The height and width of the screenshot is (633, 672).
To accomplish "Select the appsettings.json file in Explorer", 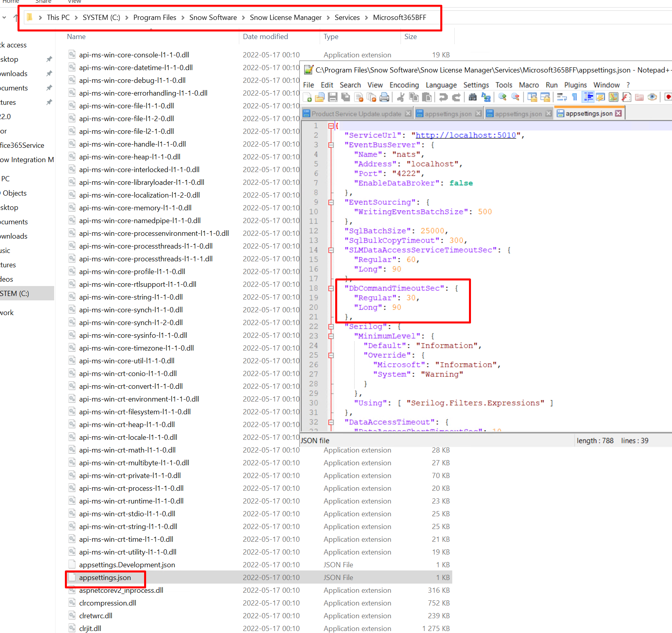I will click(259, 578).
